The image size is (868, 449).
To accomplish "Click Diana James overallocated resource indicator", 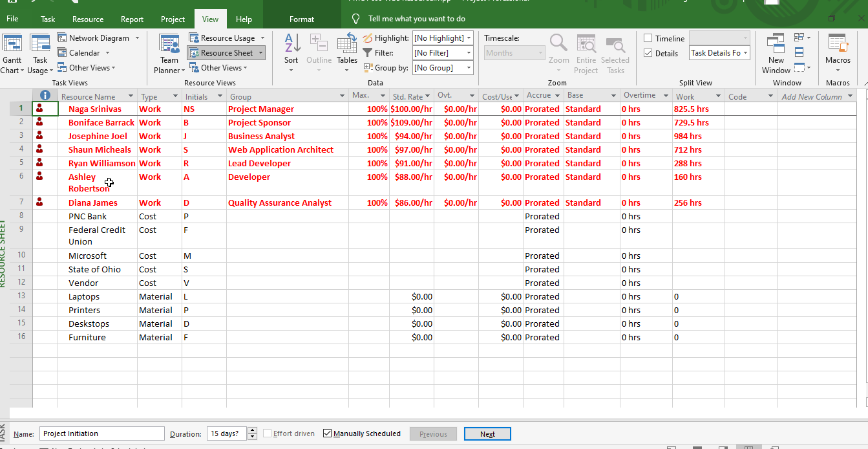I will (40, 203).
